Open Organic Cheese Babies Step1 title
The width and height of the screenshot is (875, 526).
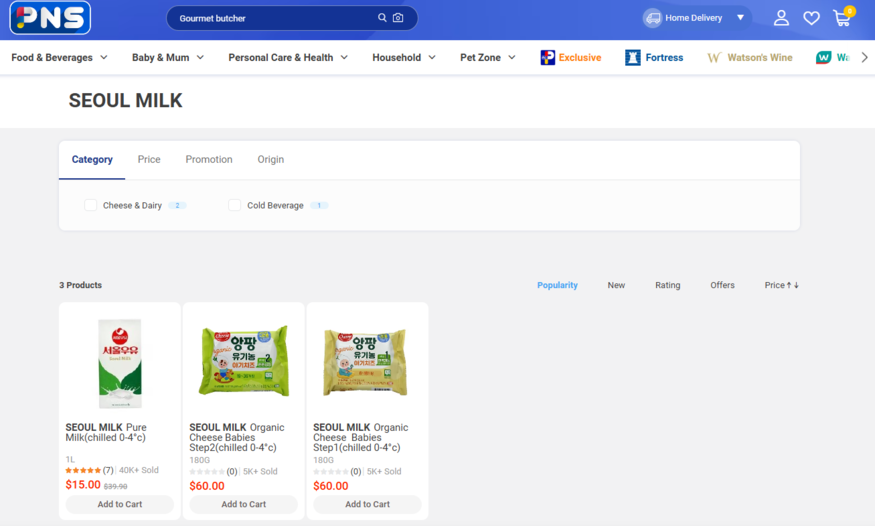click(x=360, y=437)
